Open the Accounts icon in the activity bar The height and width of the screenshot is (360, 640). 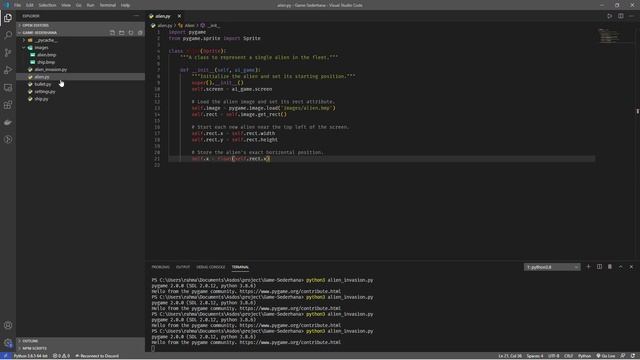[x=8, y=325]
